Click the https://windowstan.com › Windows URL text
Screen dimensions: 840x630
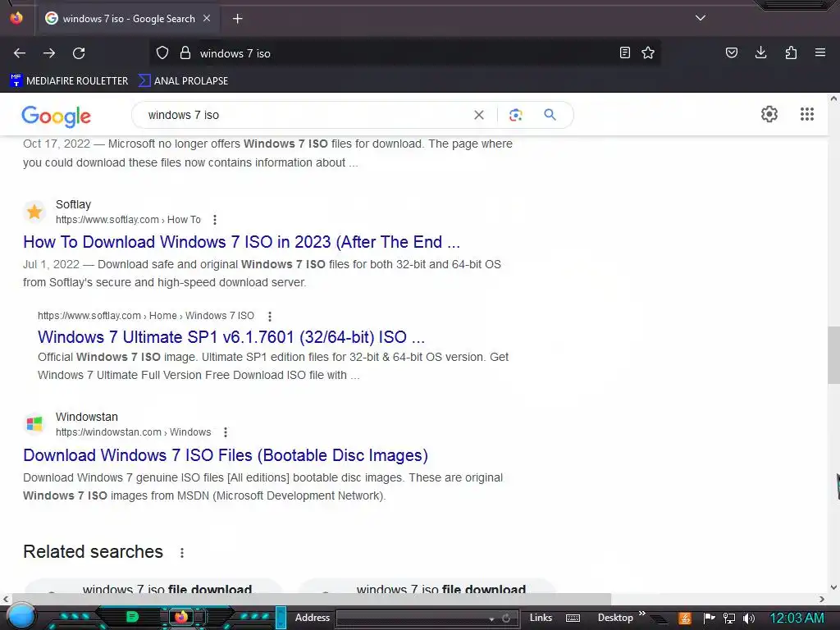pyautogui.click(x=134, y=432)
